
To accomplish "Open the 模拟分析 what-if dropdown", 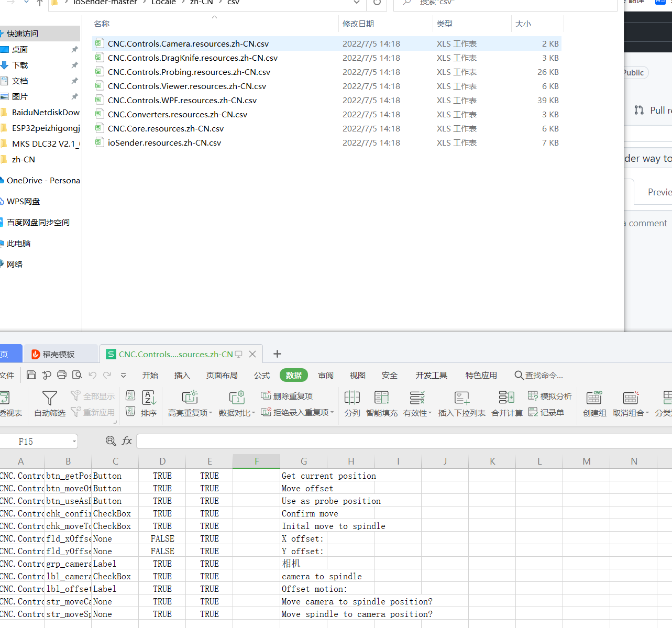I will (550, 396).
